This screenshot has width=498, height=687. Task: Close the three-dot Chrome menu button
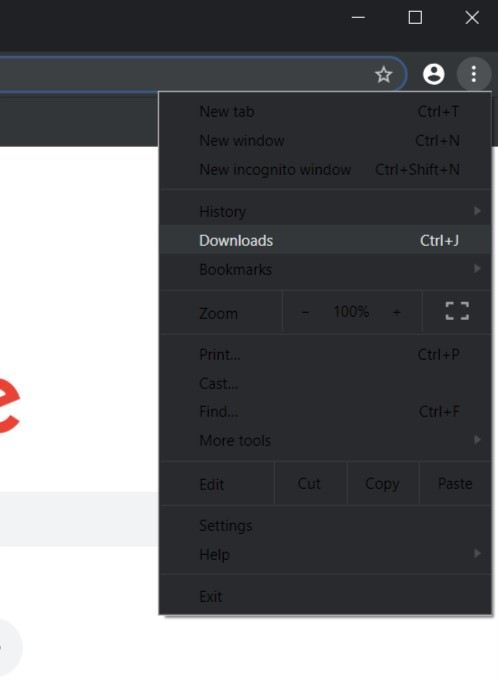[x=473, y=74]
